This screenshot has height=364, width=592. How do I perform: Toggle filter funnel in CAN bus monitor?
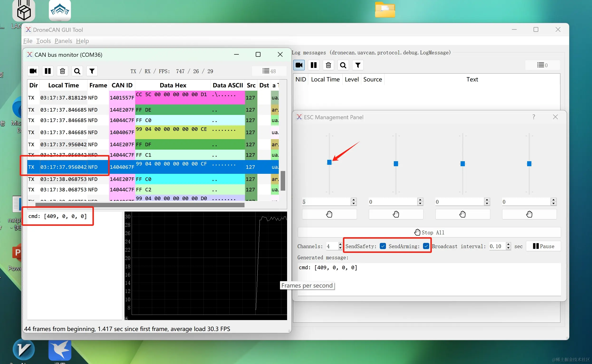(x=92, y=71)
